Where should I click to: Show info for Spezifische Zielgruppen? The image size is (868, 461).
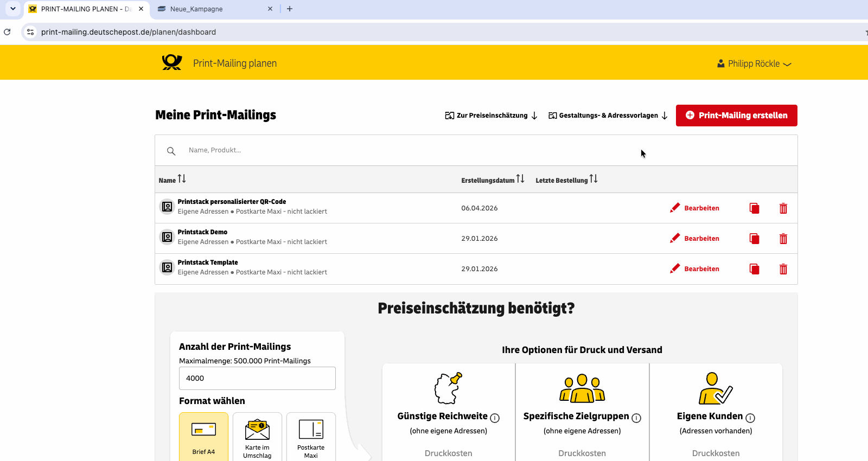coord(636,418)
